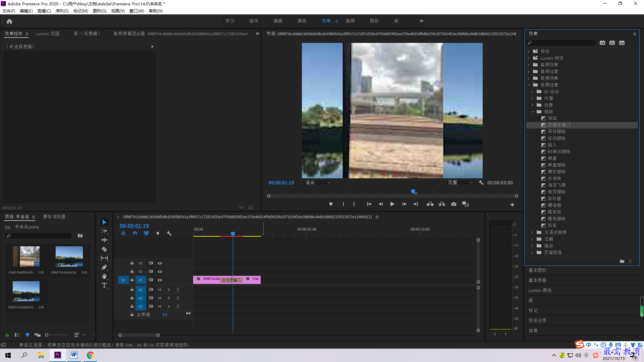Toggle V2 track output eye
This screenshot has width=644, height=362.
click(x=160, y=271)
